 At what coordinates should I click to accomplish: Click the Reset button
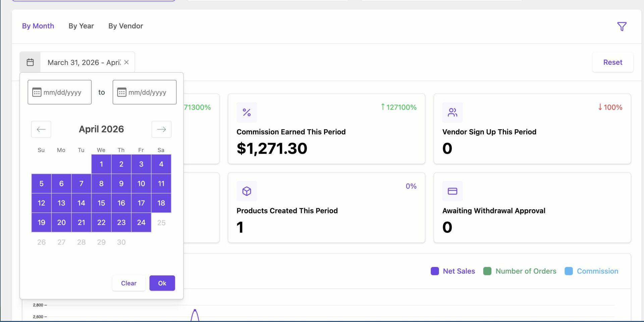tap(613, 62)
